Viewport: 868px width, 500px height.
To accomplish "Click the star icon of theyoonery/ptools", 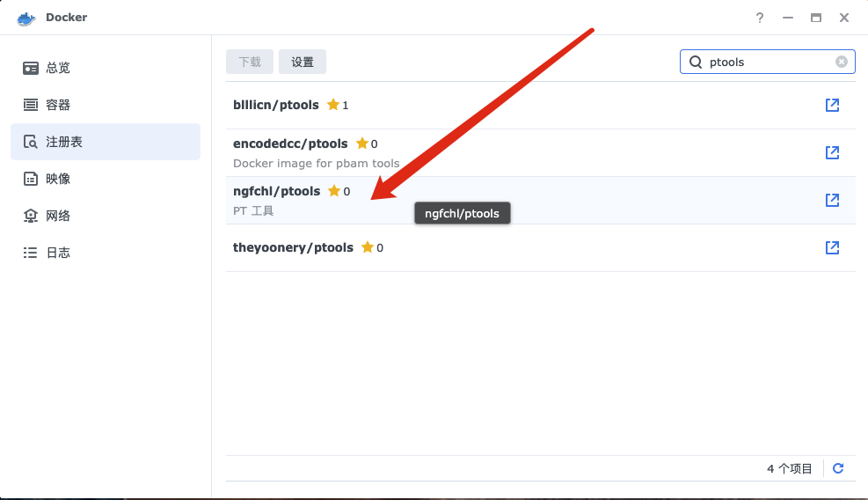I will [x=368, y=247].
